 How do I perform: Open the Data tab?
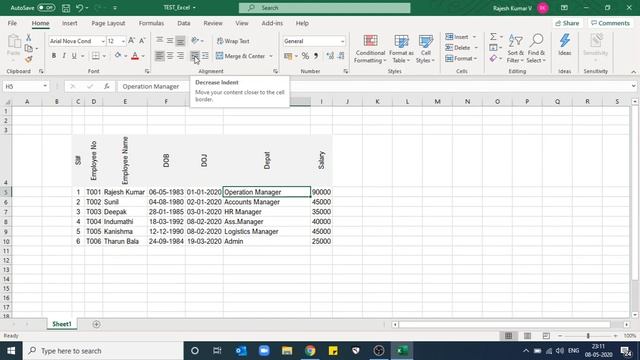184,23
